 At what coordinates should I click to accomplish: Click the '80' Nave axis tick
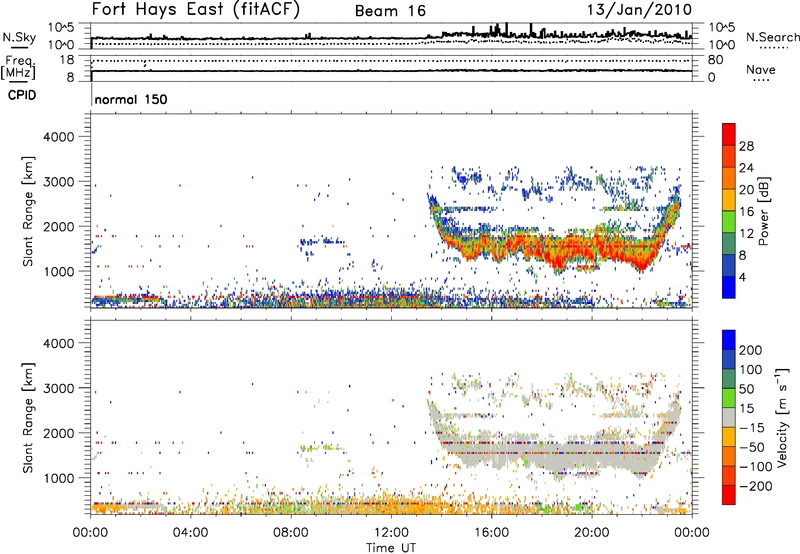(x=715, y=60)
